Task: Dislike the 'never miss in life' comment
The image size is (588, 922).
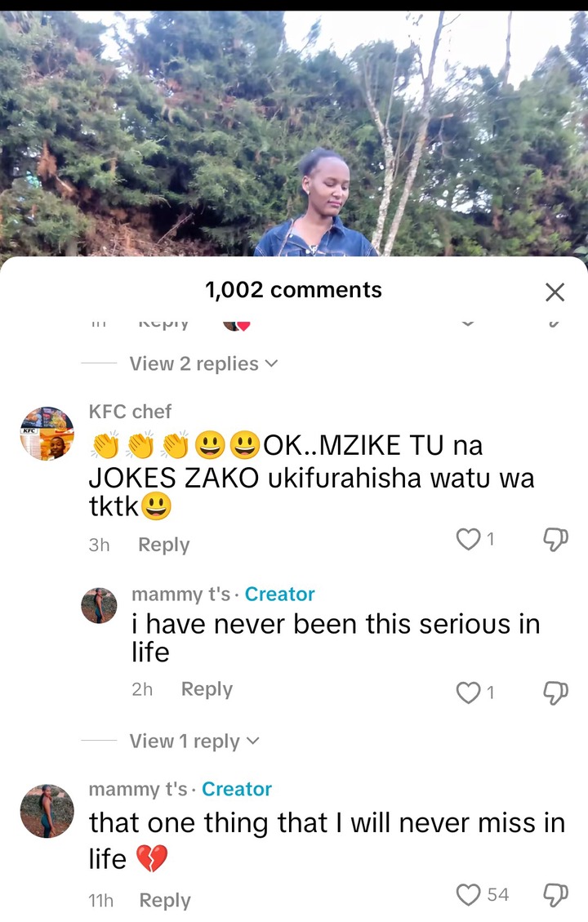Action: [555, 894]
